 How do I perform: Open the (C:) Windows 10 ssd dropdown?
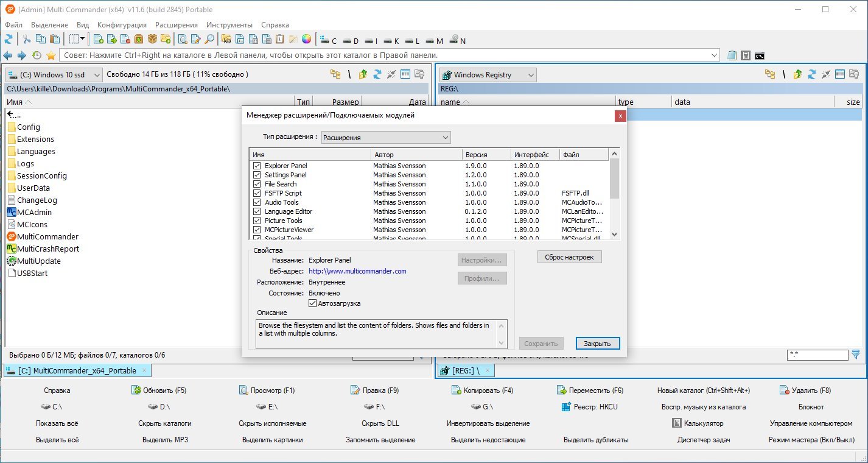pos(54,75)
